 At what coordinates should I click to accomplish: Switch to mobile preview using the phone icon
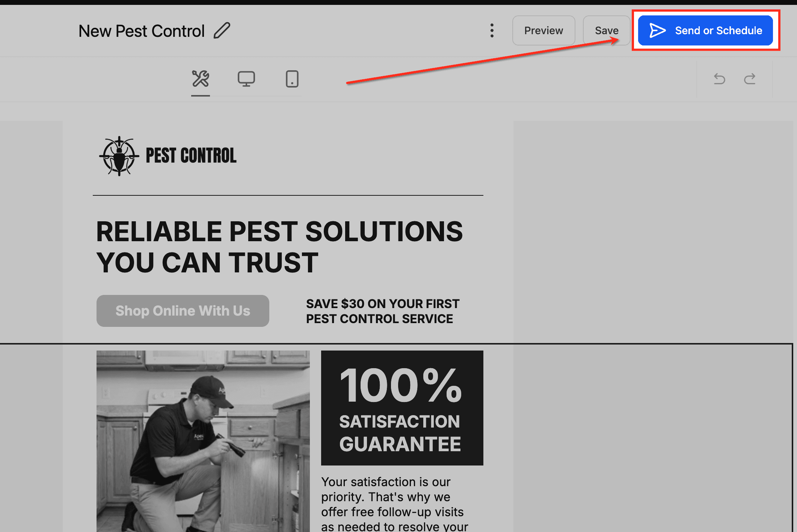(292, 79)
